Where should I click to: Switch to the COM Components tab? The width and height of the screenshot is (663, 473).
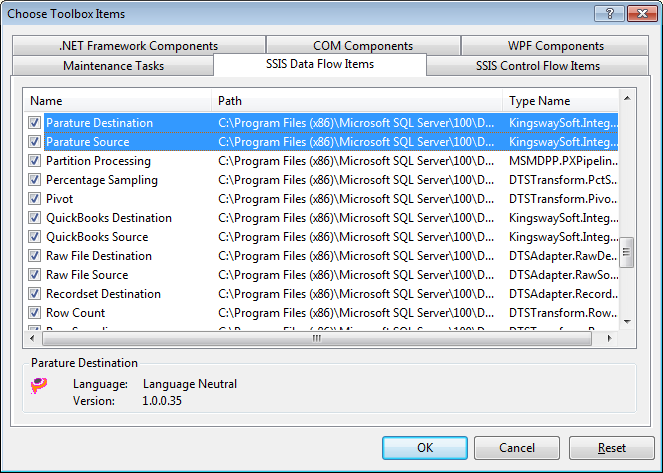(x=363, y=46)
